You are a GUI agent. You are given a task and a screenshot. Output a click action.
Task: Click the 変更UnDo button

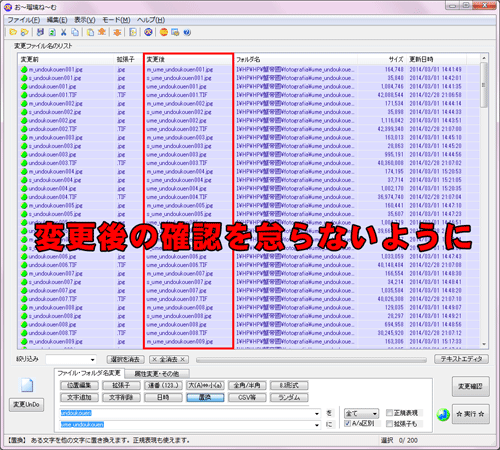point(26,405)
